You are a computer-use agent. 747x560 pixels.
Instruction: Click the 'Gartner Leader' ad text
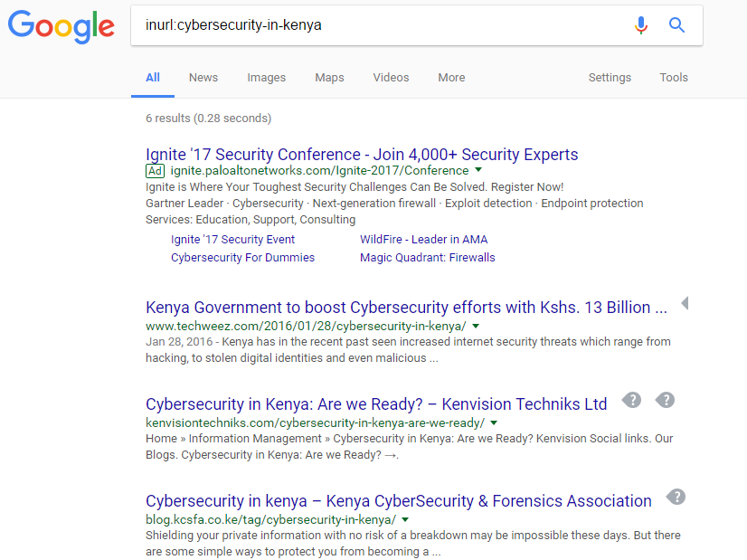pos(184,203)
